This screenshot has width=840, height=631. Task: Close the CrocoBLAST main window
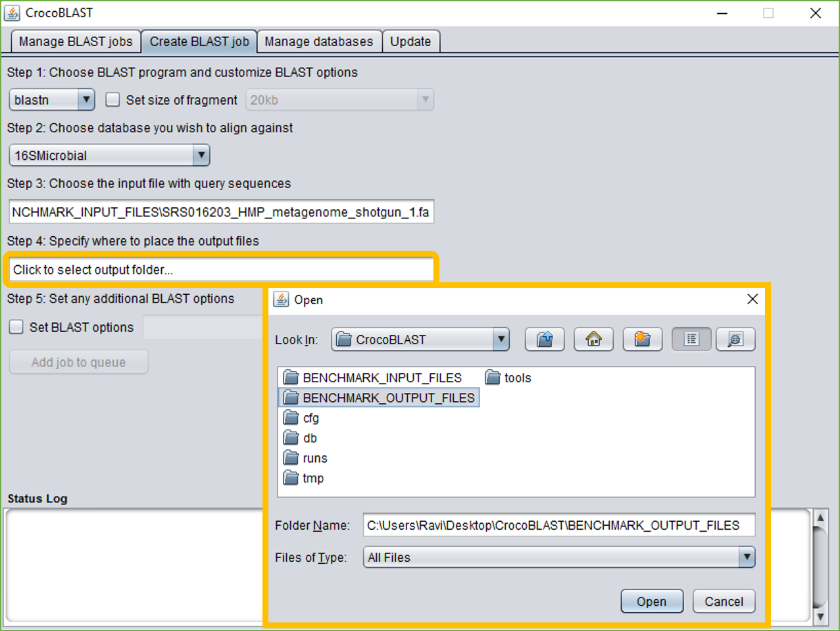tap(816, 13)
